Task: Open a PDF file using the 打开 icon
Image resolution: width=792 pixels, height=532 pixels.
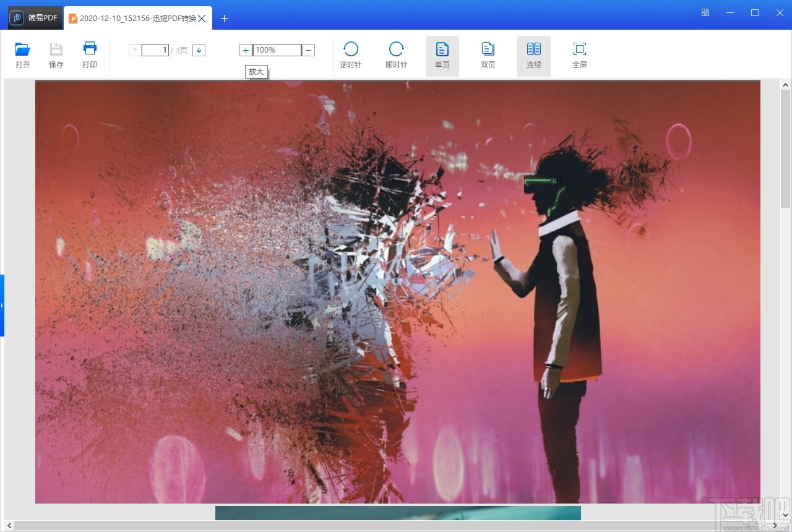Action: click(x=22, y=56)
